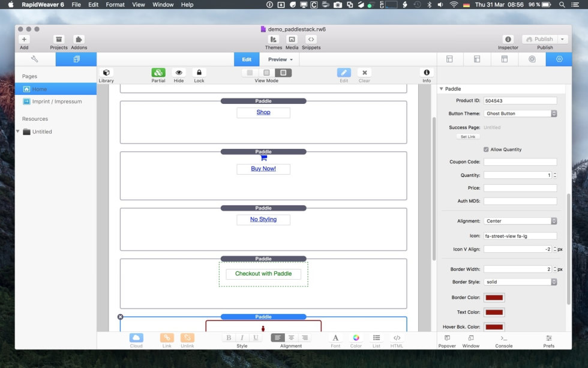588x368 pixels.
Task: Click the HTML code icon
Action: point(397,337)
